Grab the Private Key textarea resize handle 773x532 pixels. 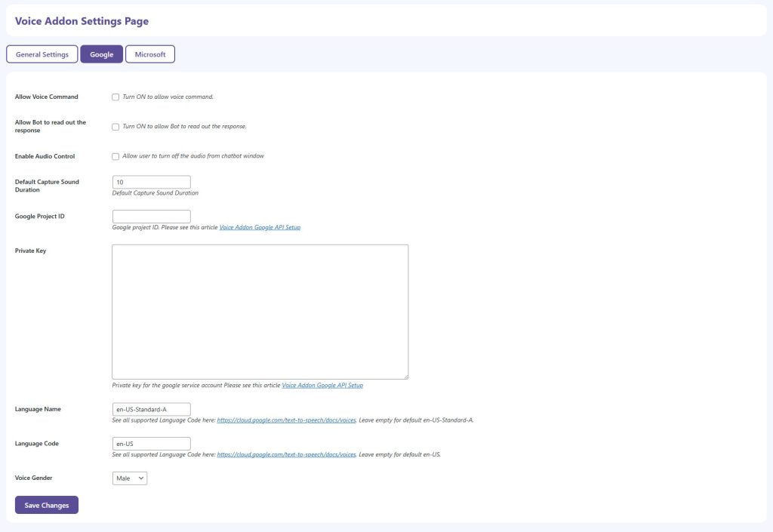tap(405, 376)
